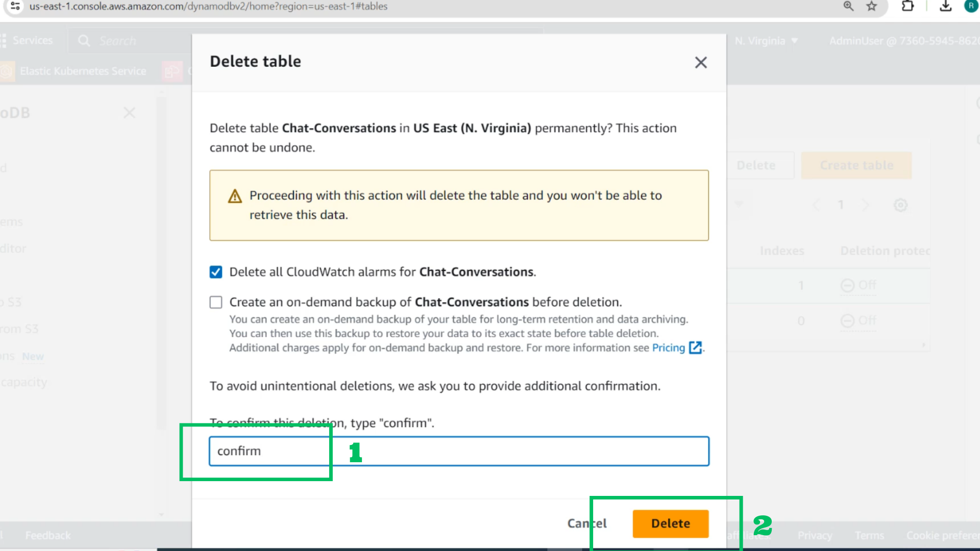Screen dimensions: 980x551
Task: Click the orange Delete button
Action: (x=670, y=523)
